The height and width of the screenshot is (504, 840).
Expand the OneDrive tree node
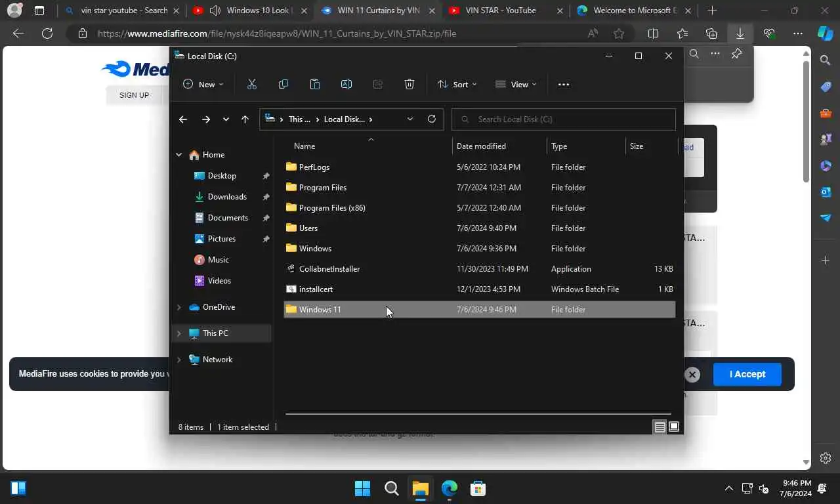[178, 307]
